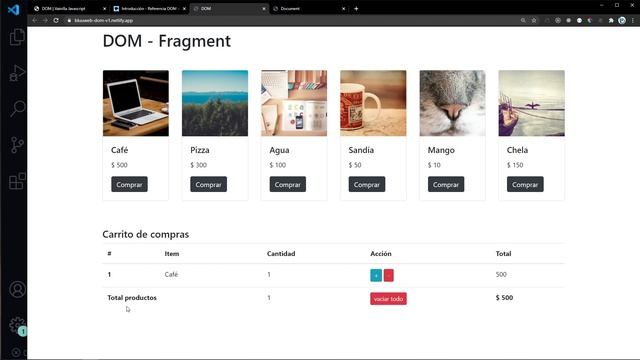The image size is (640, 360).
Task: Switch to the 'DOM | Vanilla Javascript' tab
Action: coord(68,9)
